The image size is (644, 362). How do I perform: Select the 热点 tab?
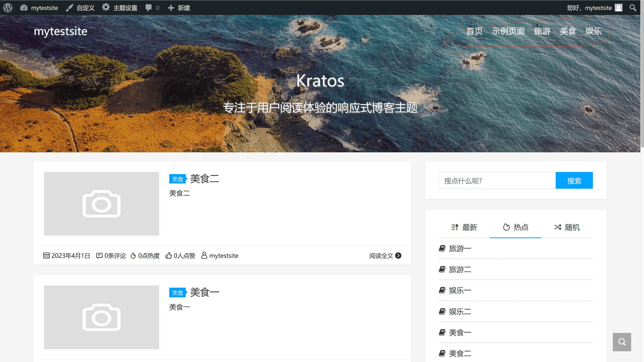tap(516, 227)
